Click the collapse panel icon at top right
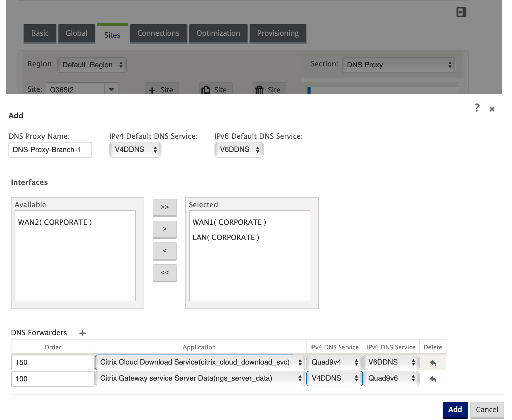 click(461, 12)
